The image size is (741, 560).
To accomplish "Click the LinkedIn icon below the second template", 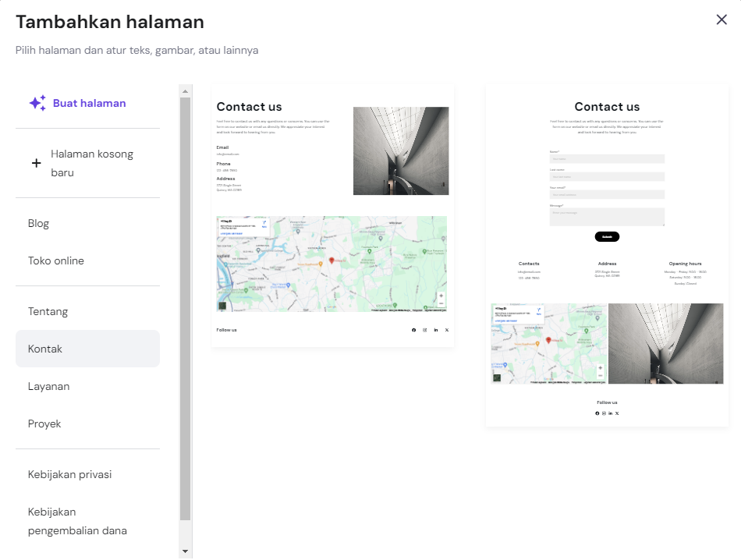I will click(610, 413).
